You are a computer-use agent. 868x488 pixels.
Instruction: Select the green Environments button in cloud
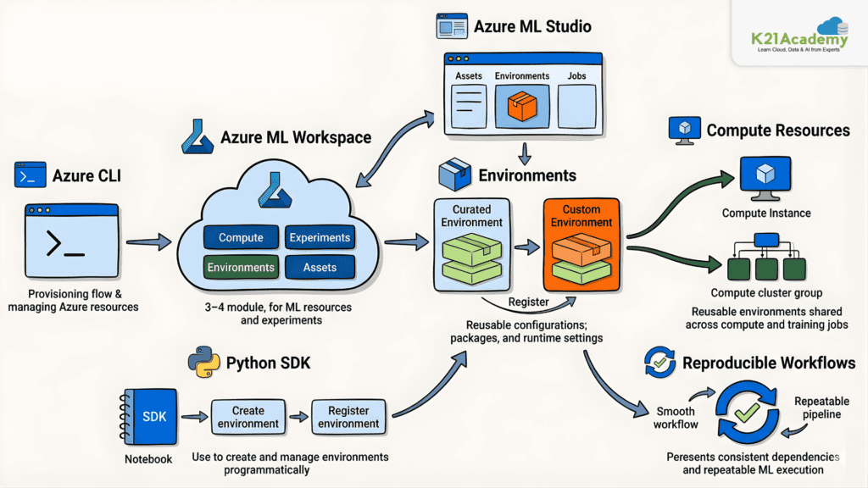coord(241,267)
